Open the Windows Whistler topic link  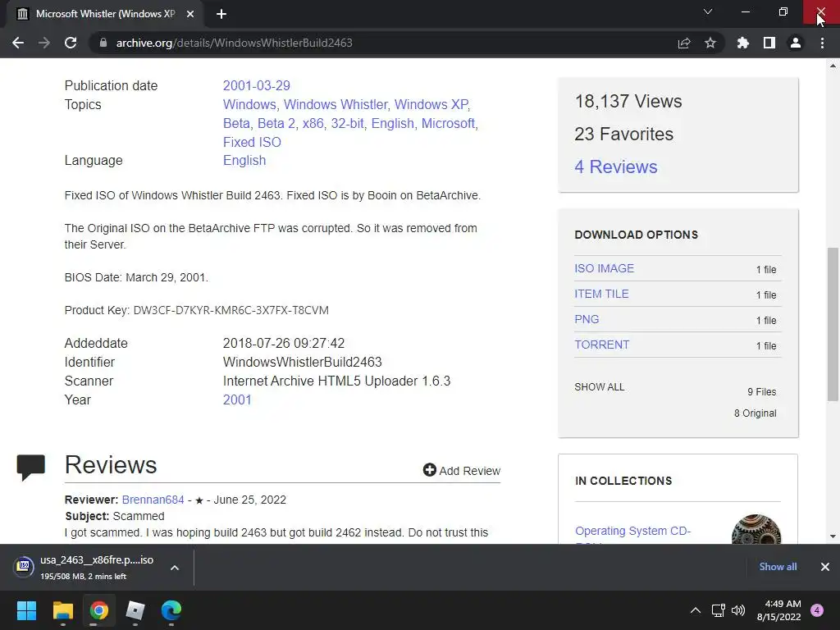point(336,104)
